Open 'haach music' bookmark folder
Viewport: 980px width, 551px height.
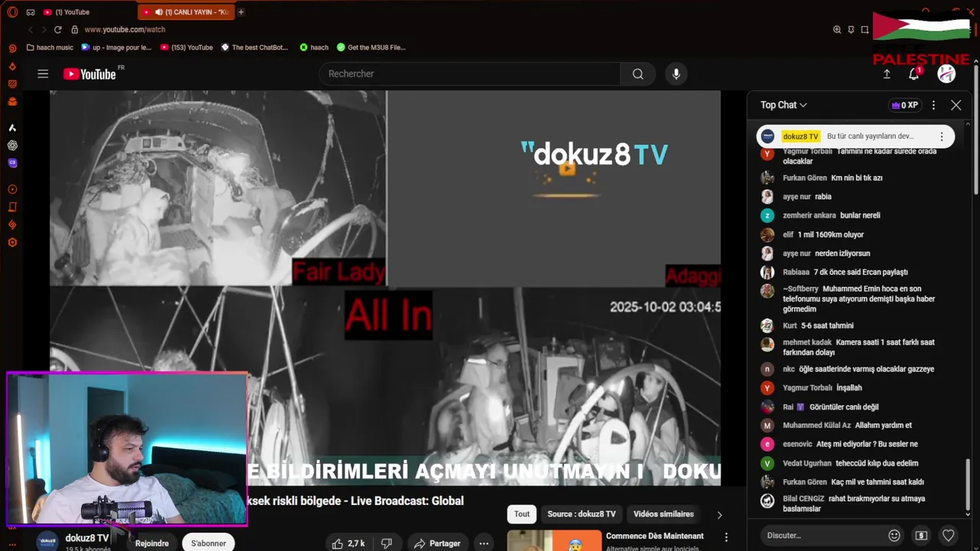[50, 47]
